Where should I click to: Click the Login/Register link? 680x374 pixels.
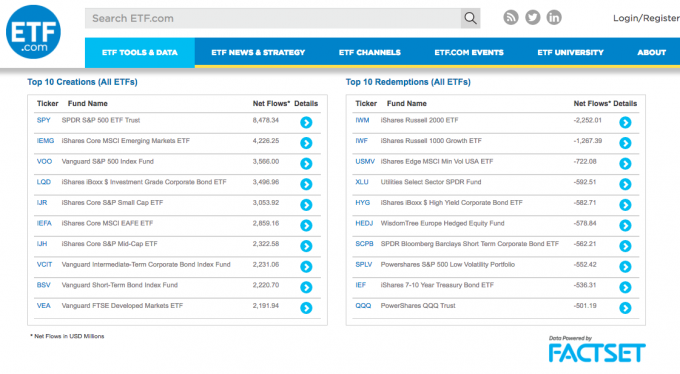[646, 18]
